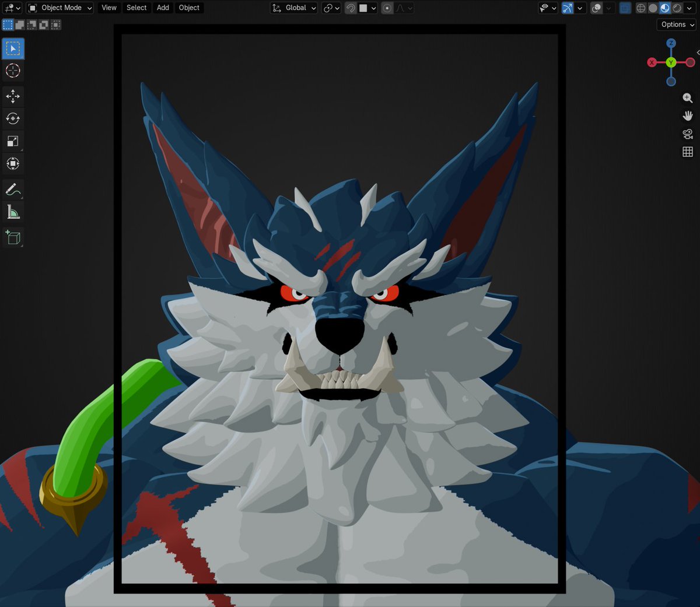Open the Global transform orientation dropdown
This screenshot has width=700, height=607.
(294, 8)
